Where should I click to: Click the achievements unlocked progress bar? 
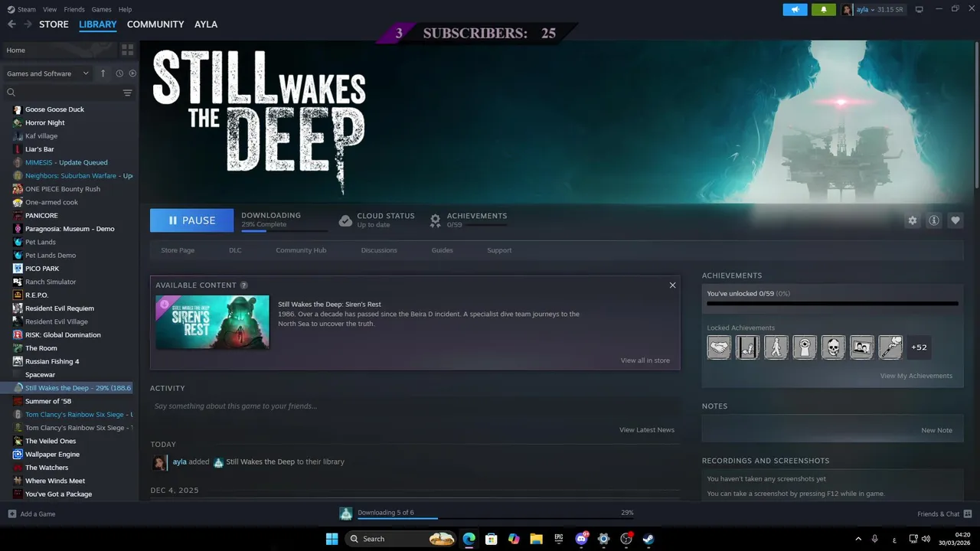(x=832, y=304)
